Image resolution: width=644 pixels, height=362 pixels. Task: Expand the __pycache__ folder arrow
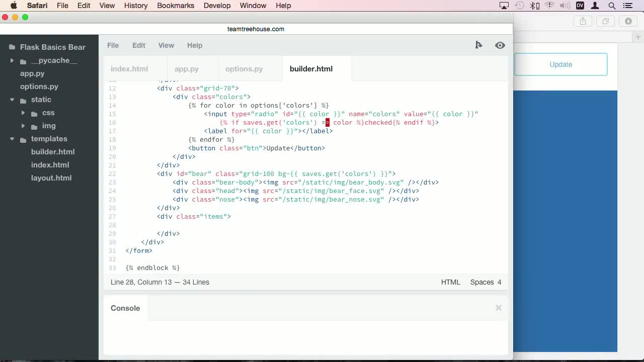(x=12, y=60)
